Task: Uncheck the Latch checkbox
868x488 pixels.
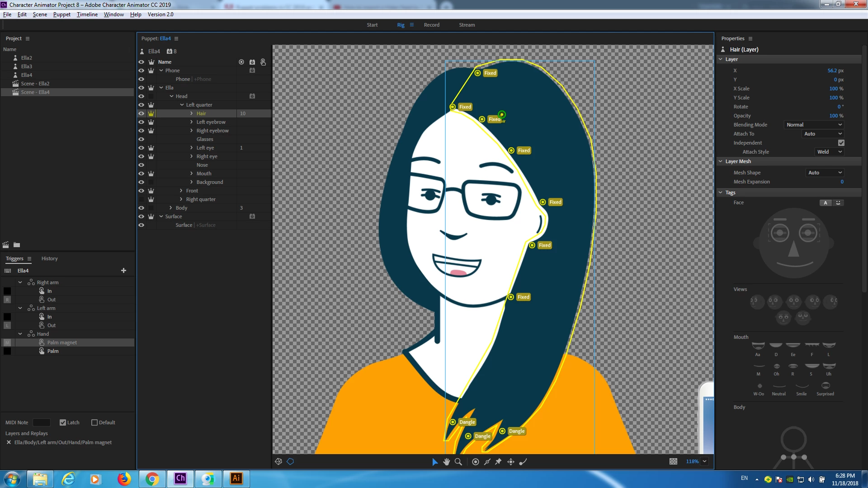Action: pyautogui.click(x=63, y=422)
